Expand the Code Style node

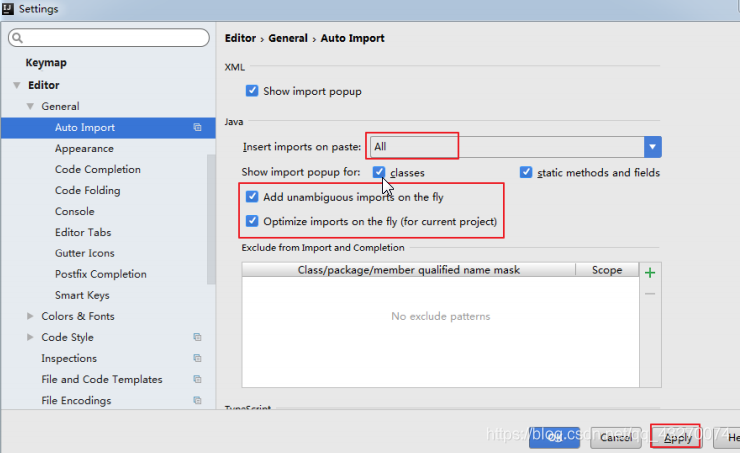(x=30, y=337)
